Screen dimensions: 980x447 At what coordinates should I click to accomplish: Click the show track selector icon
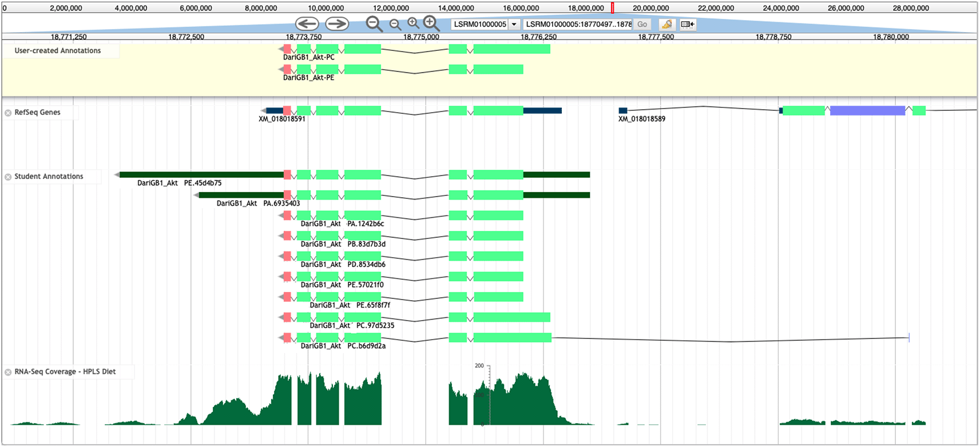pos(688,24)
